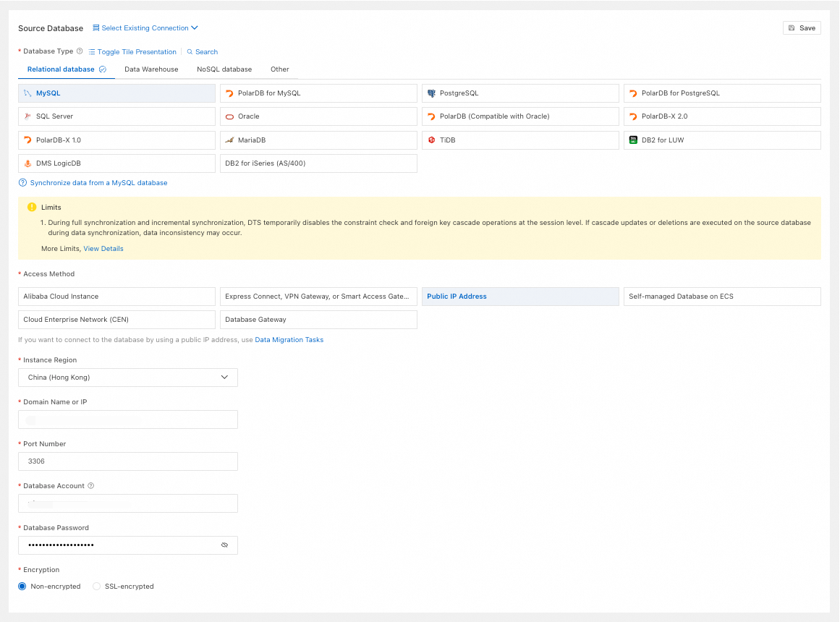Click the SQL Server icon
Viewport: 840px width, 622px height.
click(x=27, y=116)
